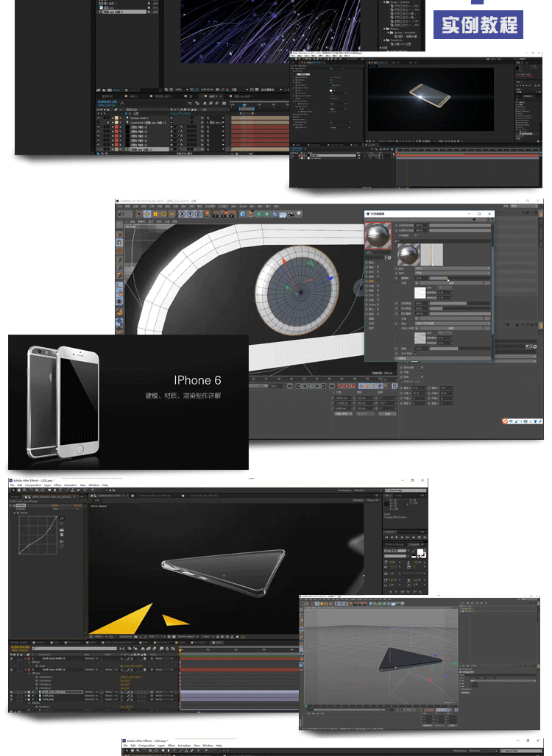Adjust the roughness slider near the cursor
This screenshot has height=756, width=552.
click(x=460, y=278)
